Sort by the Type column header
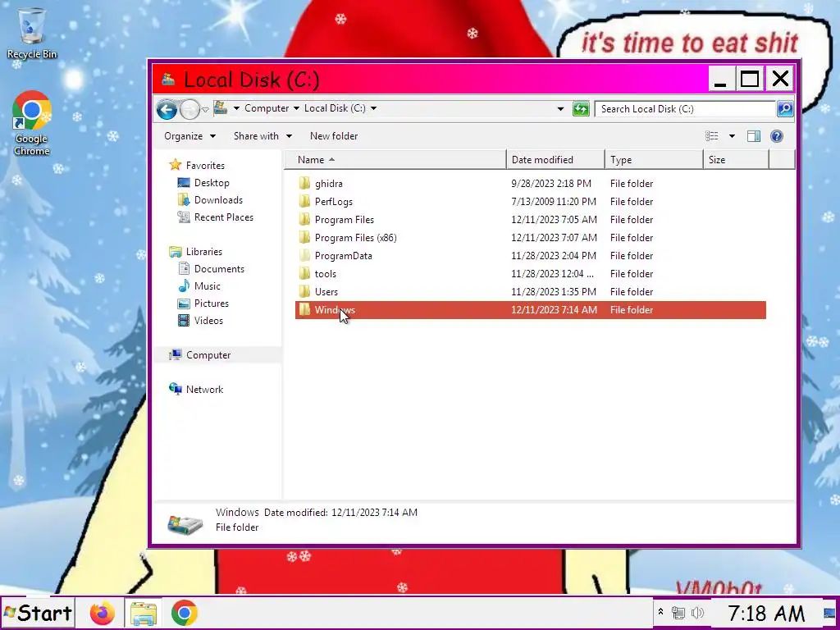The image size is (840, 630). [654, 160]
